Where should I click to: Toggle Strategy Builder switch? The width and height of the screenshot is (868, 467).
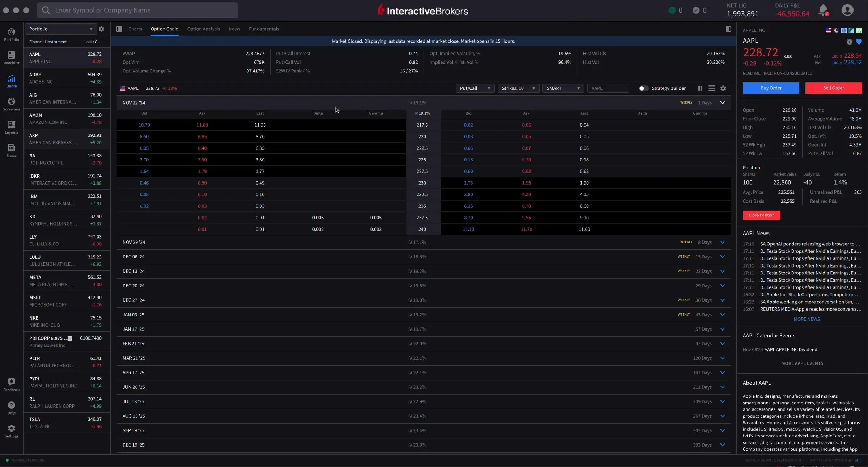643,88
